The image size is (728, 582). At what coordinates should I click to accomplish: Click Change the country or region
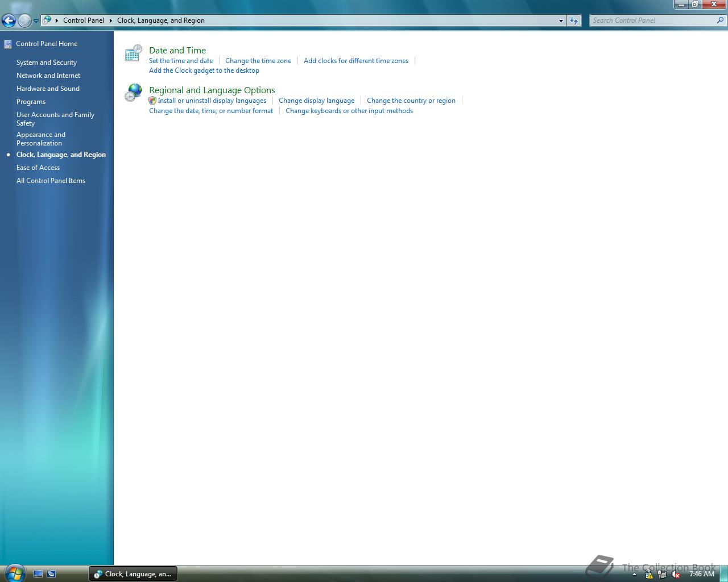[411, 101]
